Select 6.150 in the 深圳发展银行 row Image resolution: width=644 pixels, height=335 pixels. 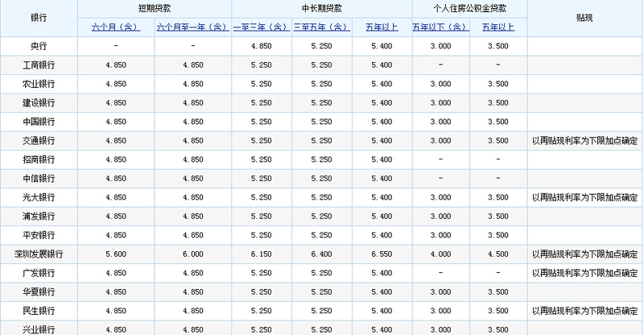pos(262,254)
